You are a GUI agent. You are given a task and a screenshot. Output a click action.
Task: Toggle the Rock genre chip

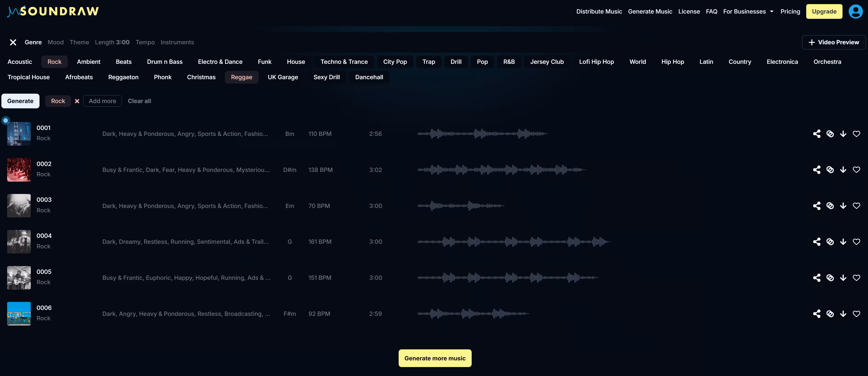tap(54, 62)
